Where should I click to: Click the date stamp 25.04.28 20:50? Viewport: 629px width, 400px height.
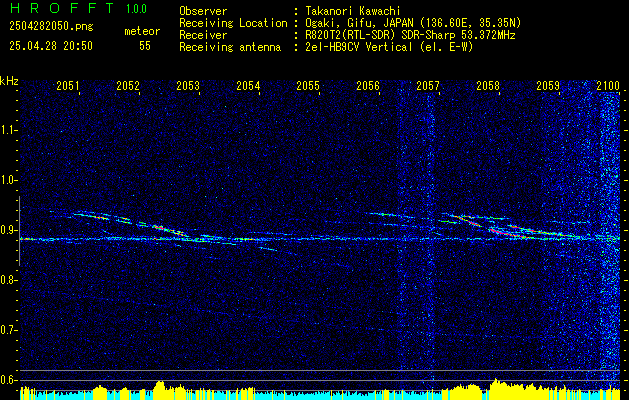pyautogui.click(x=51, y=46)
